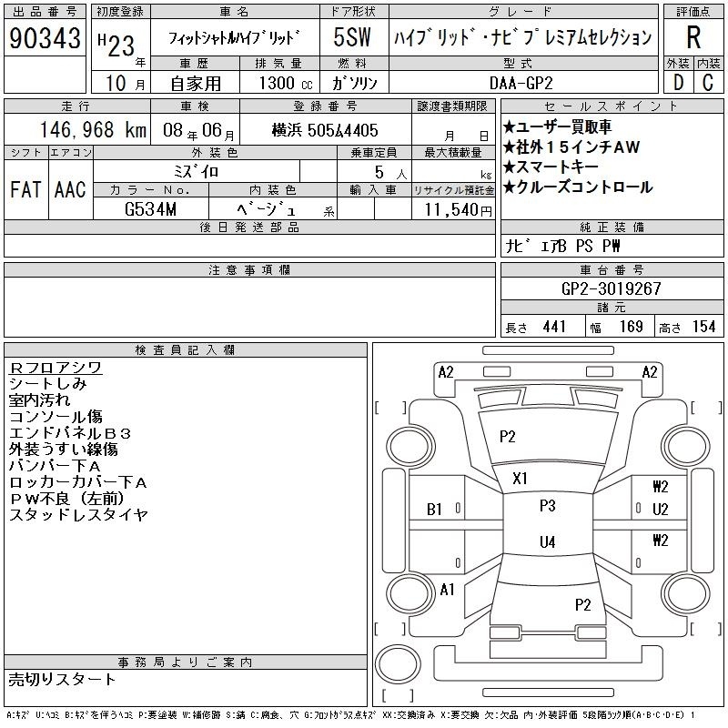The width and height of the screenshot is (728, 728).
Task: Select the P3 roof marker on diagram
Action: pos(547,506)
